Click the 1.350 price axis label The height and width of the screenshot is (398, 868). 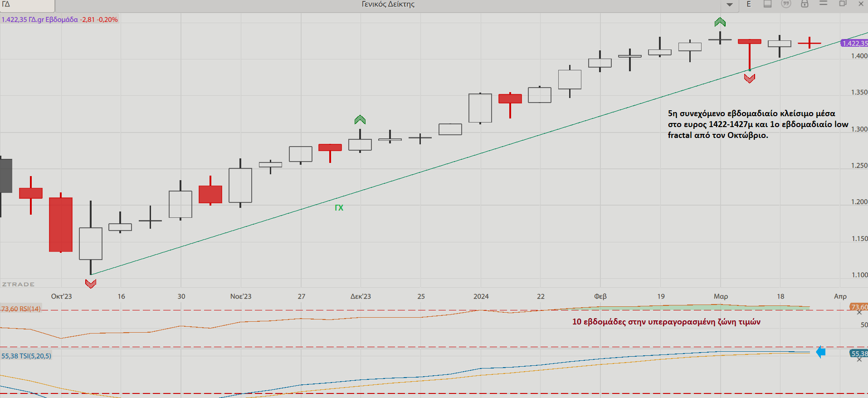[859, 92]
